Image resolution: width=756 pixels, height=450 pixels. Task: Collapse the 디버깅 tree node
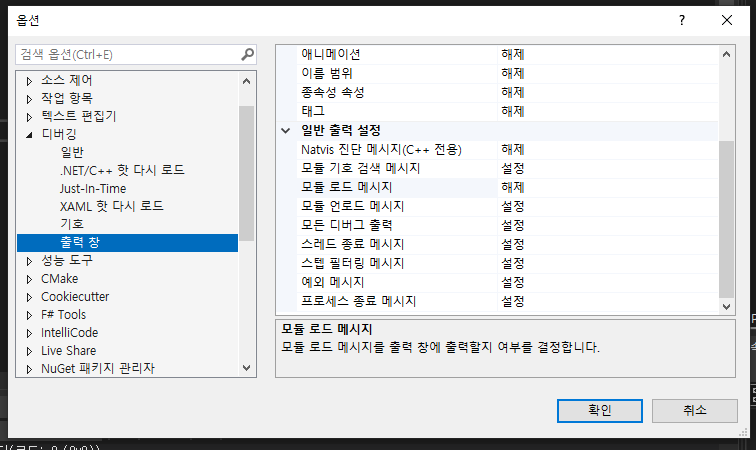click(x=29, y=135)
